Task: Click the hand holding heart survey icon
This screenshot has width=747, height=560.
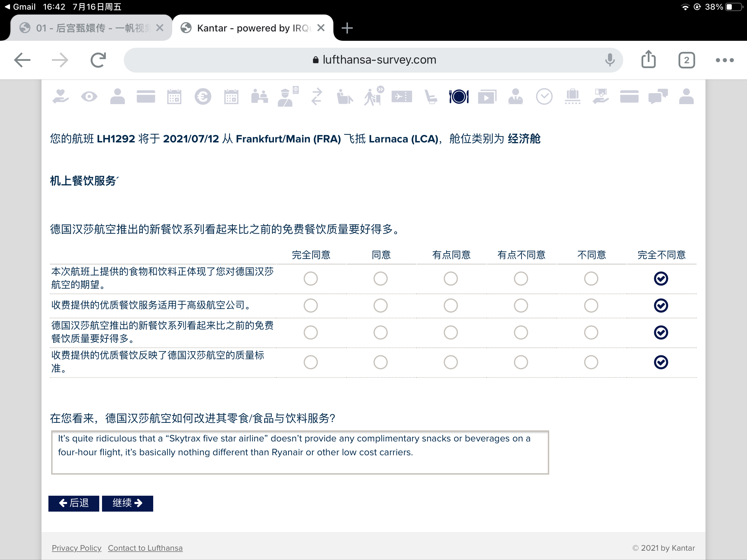Action: (61, 96)
